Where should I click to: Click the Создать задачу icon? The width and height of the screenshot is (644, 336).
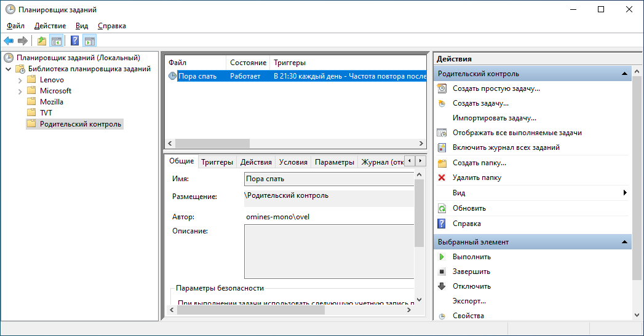tap(442, 103)
